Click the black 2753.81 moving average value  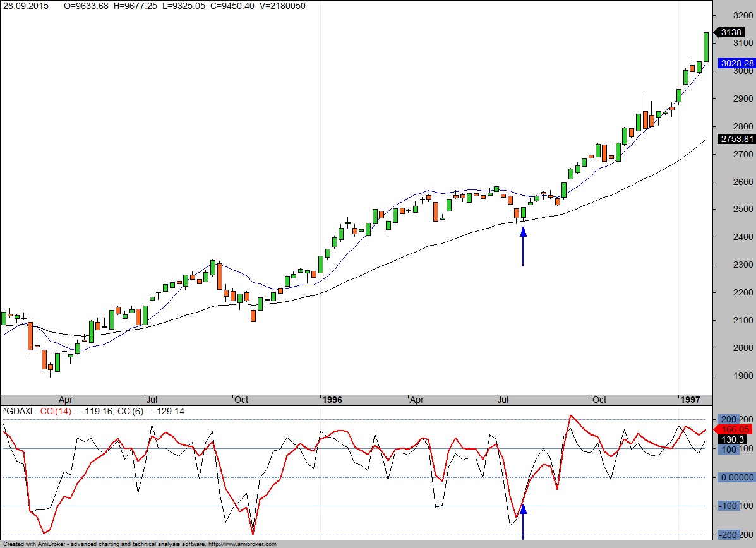click(736, 139)
